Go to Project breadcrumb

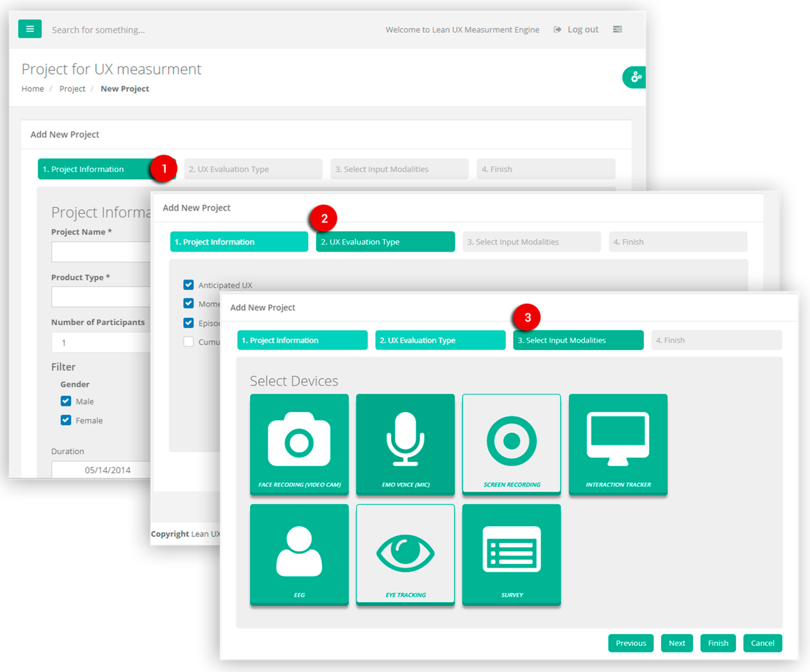click(x=72, y=89)
